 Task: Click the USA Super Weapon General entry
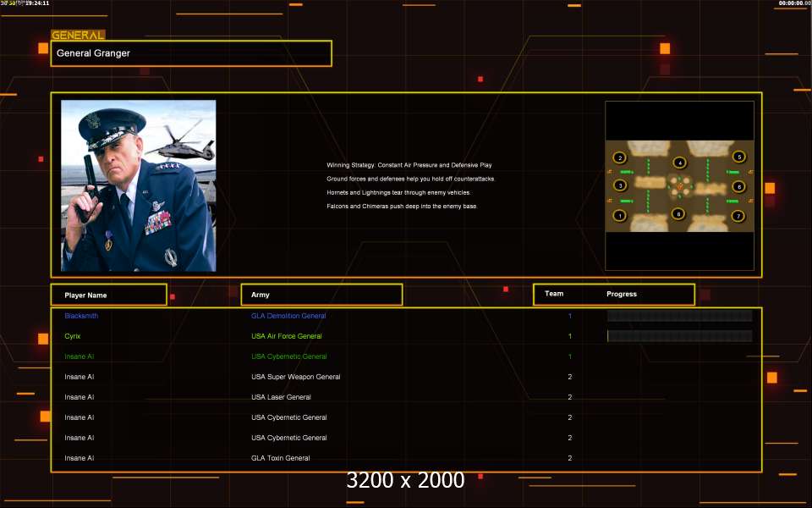click(295, 377)
